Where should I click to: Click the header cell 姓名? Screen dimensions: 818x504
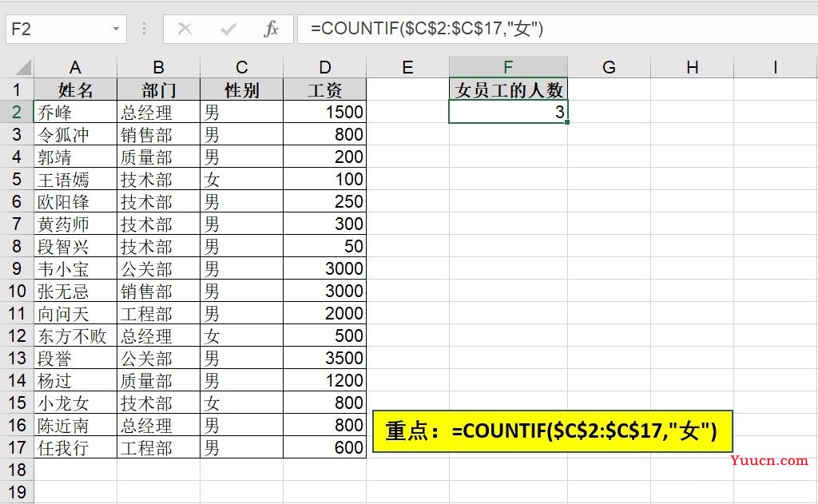tap(75, 89)
